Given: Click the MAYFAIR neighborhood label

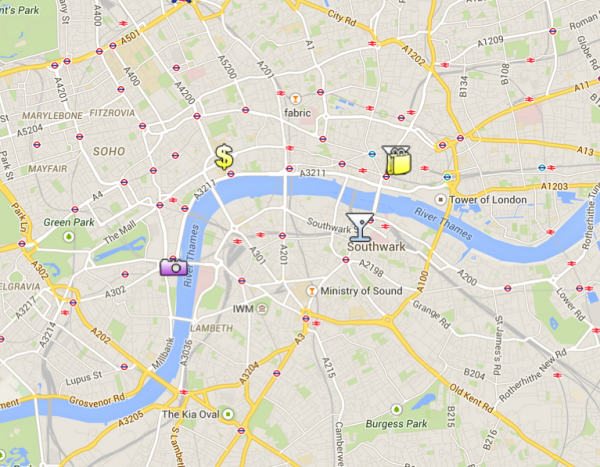Looking at the screenshot, I should 47,168.
